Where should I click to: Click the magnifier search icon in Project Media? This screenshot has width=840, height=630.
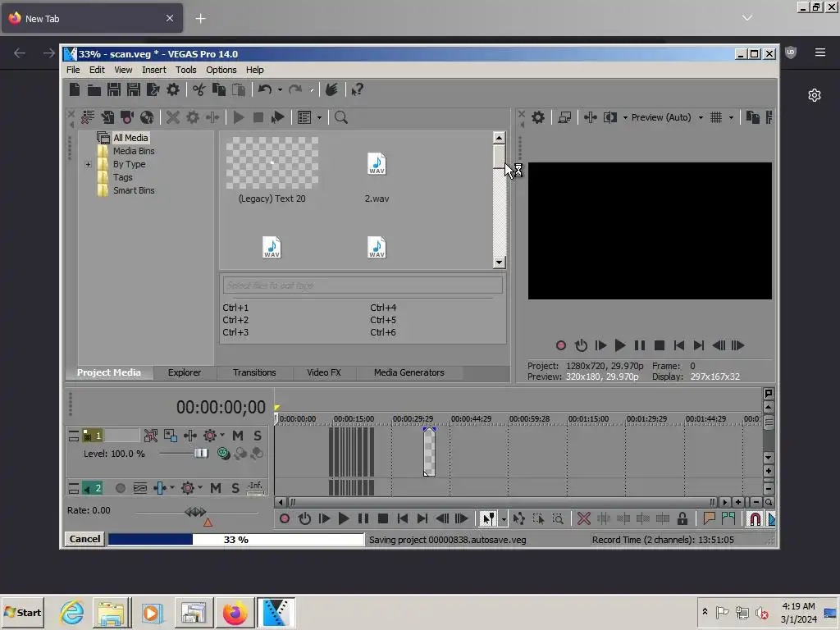click(340, 117)
